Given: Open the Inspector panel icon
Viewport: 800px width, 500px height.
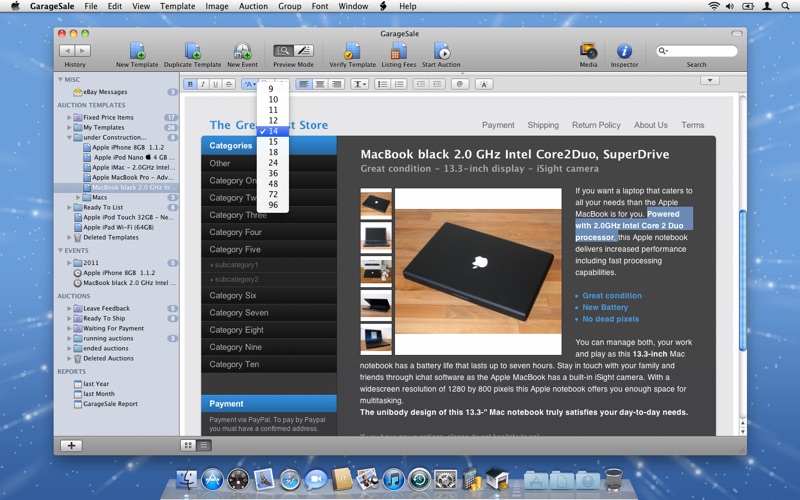Looking at the screenshot, I should pos(624,51).
